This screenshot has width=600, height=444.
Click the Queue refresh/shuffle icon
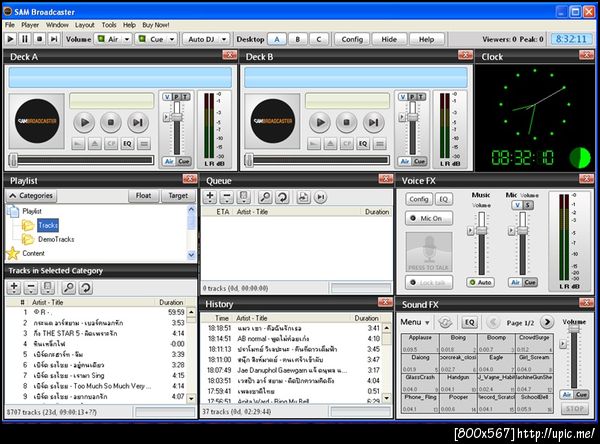point(282,197)
